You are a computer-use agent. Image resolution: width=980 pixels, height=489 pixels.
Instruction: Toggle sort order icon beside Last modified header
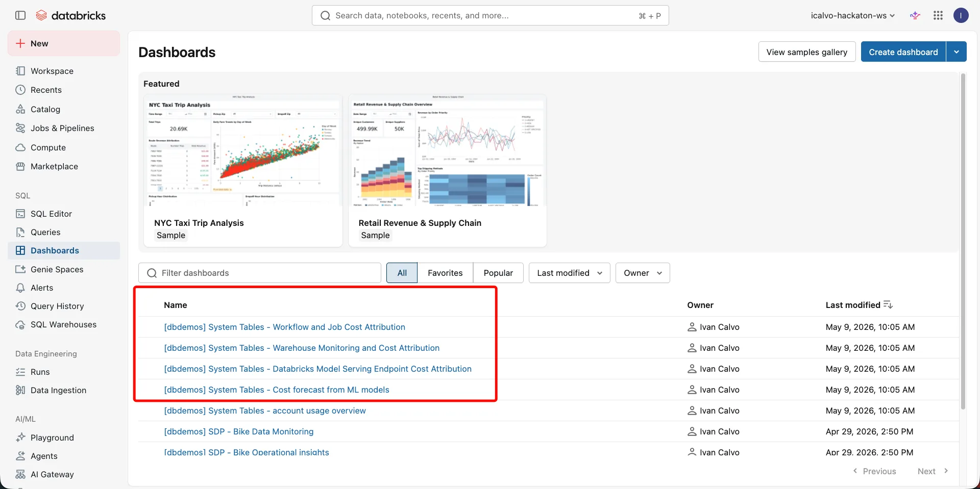tap(888, 305)
